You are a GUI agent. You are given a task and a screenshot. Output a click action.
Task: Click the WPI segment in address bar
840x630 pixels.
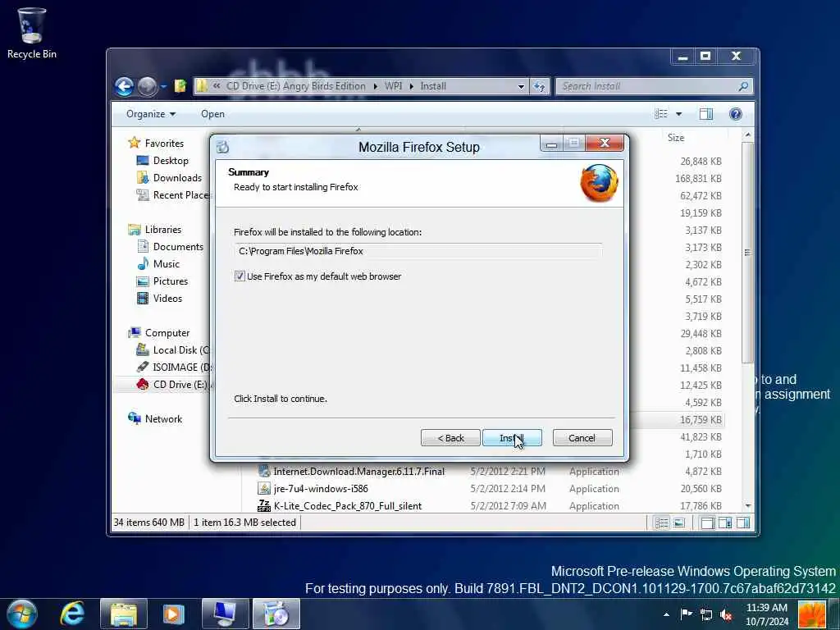(x=393, y=86)
